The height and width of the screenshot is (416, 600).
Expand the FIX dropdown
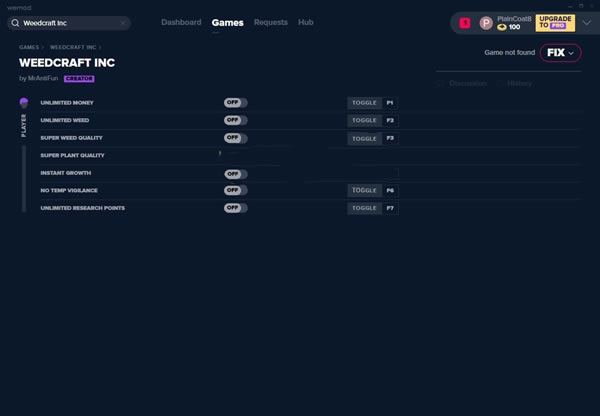[x=560, y=53]
